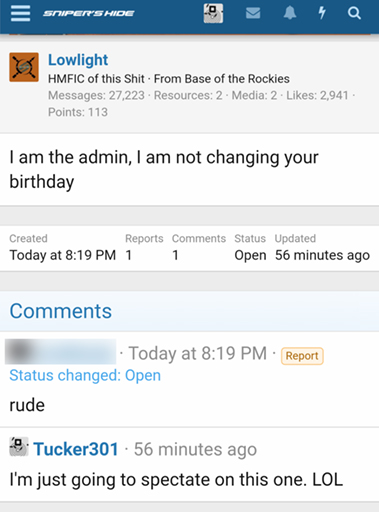379x512 pixels.
Task: Click the Today at 8:19 PM comment timestamp
Action: (198, 353)
